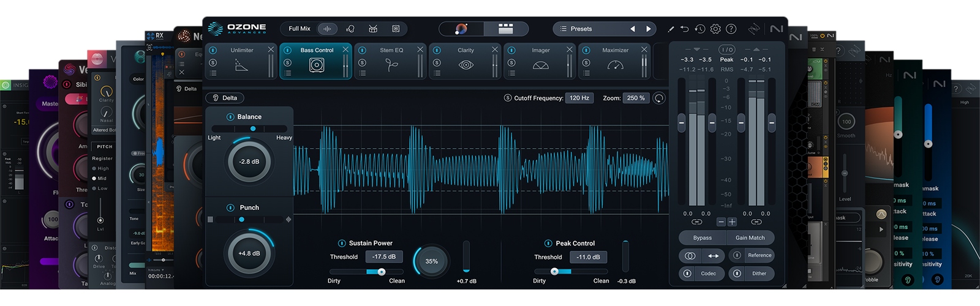This screenshot has width=980, height=306.
Task: Switch to the Full Mix tab
Action: pyautogui.click(x=300, y=29)
